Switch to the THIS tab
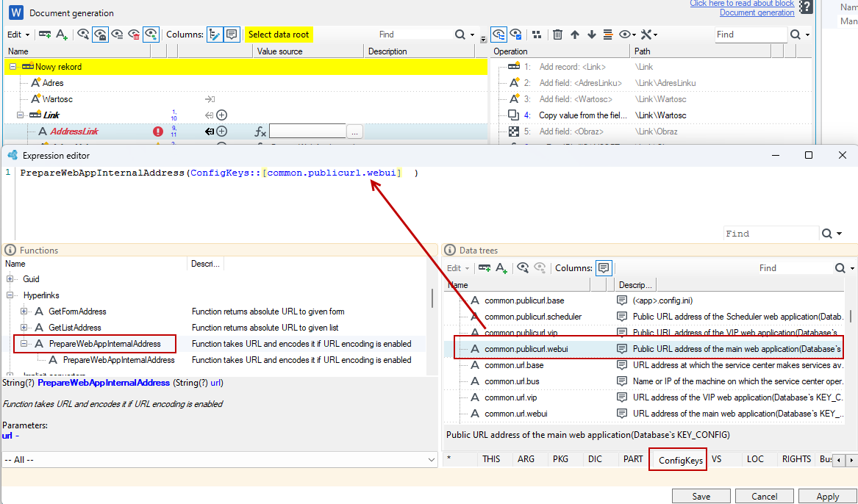 tap(491, 459)
